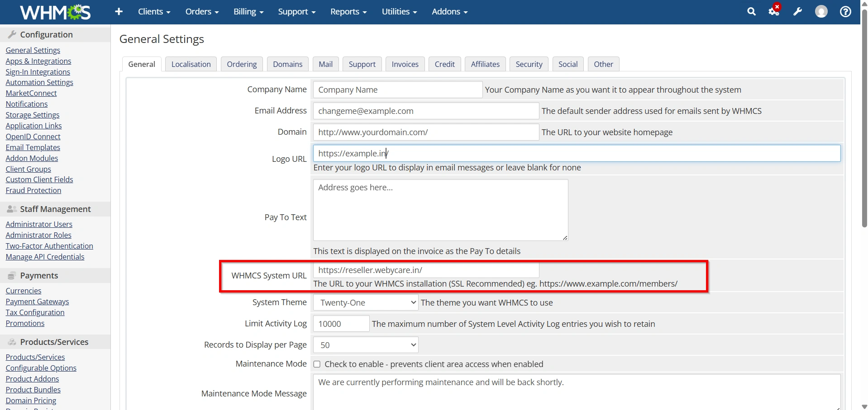Open the admin user avatar icon
Viewport: 868px width, 410px height.
tap(821, 12)
